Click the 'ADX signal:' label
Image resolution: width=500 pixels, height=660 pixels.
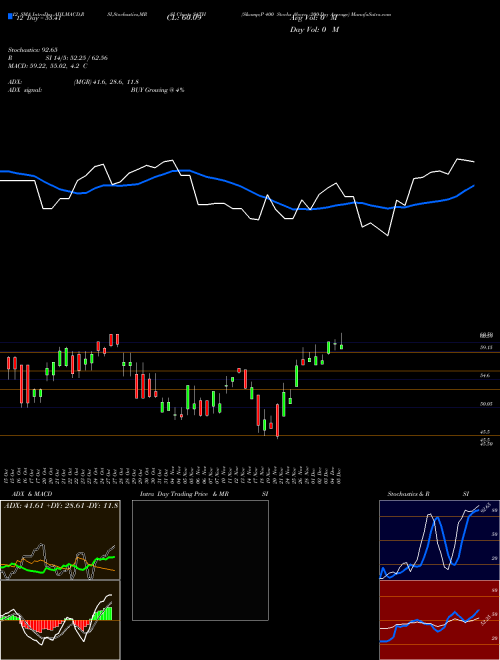(x=25, y=90)
